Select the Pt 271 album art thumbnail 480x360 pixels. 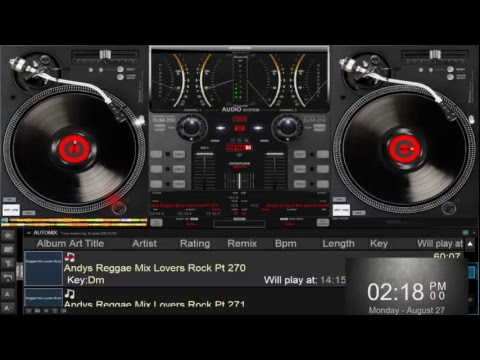point(43,298)
